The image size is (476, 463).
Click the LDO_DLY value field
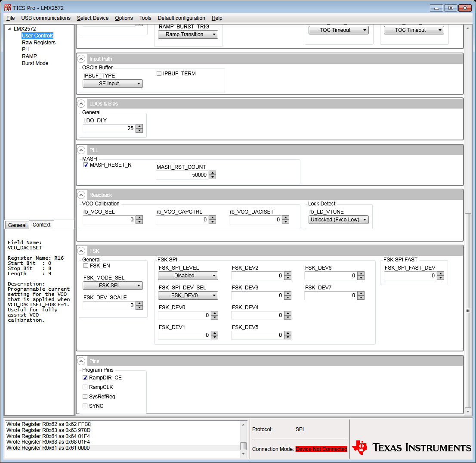click(109, 128)
